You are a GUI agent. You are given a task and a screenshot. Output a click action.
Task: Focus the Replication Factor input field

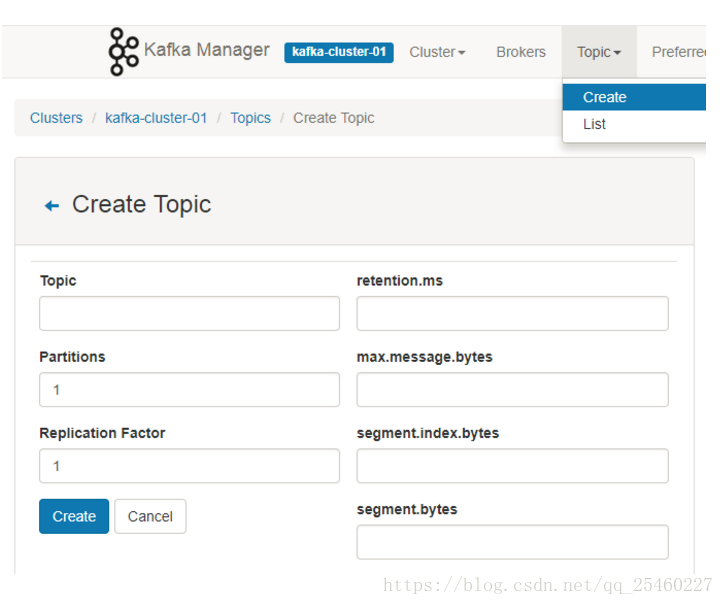point(189,466)
